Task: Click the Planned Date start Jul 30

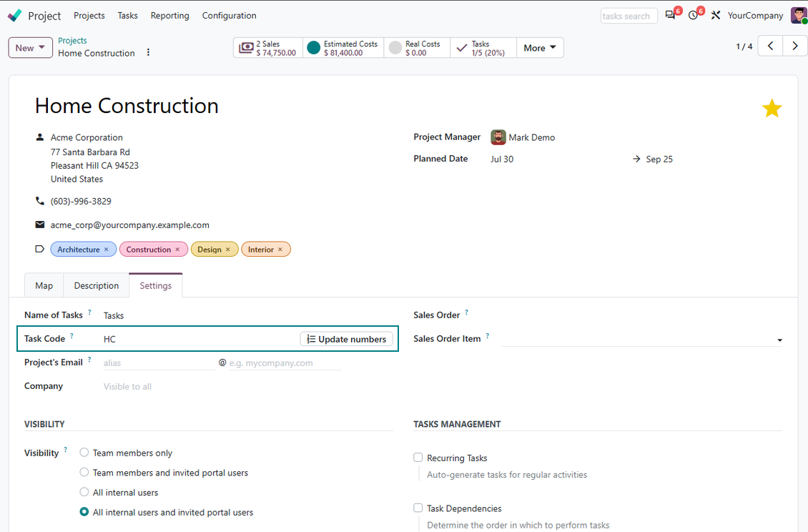Action: click(x=502, y=159)
